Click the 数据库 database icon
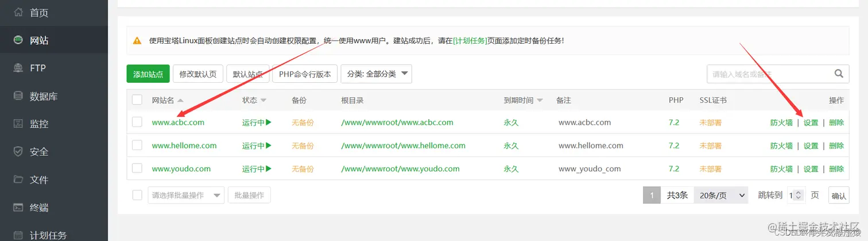 point(18,96)
